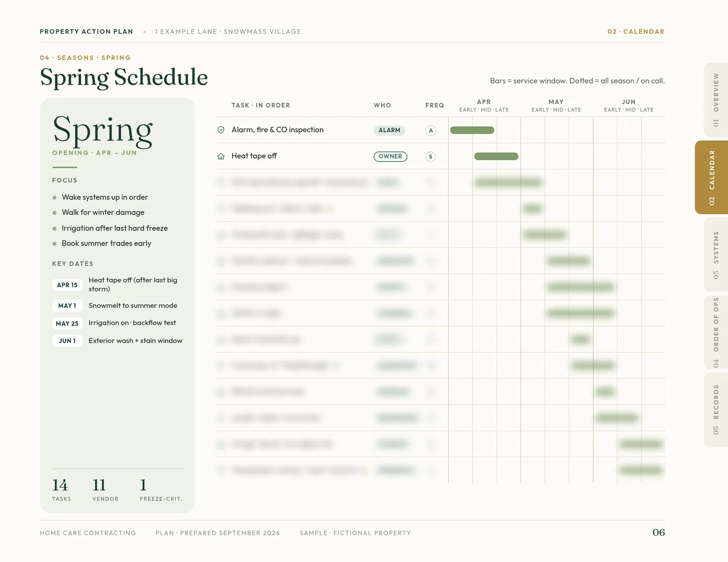The image size is (728, 562).
Task: Click the Heat tape off service bar
Action: [496, 156]
